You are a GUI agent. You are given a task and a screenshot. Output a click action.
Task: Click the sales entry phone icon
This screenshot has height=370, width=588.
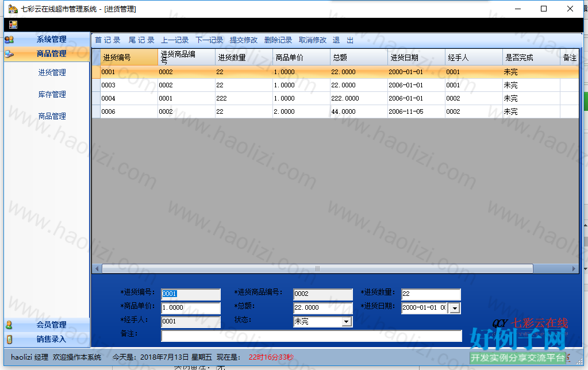coord(9,340)
